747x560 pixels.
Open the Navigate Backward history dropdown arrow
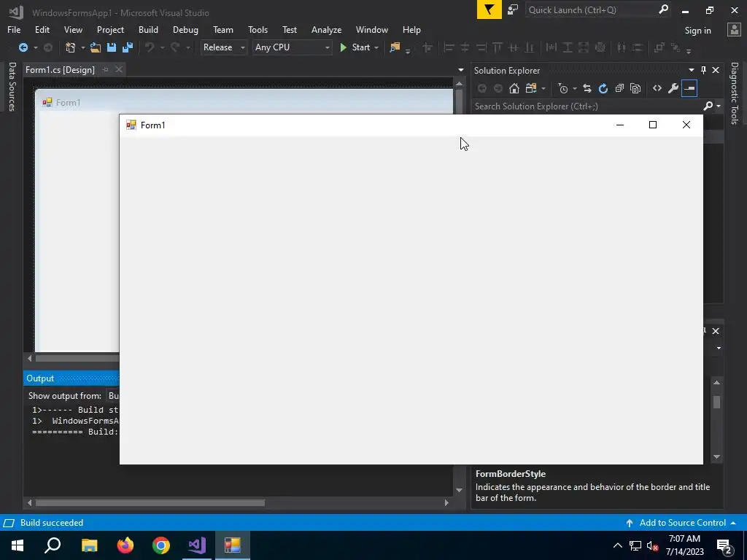click(x=35, y=47)
